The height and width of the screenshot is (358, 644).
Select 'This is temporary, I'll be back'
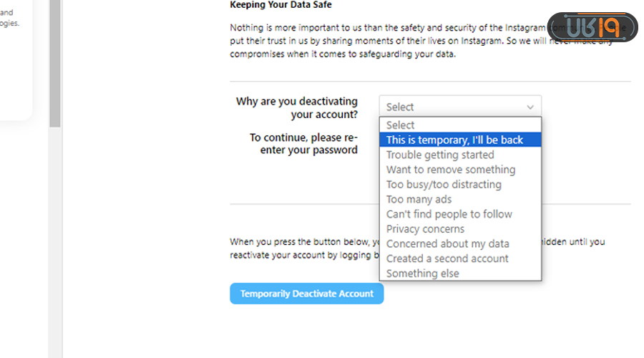pos(455,140)
